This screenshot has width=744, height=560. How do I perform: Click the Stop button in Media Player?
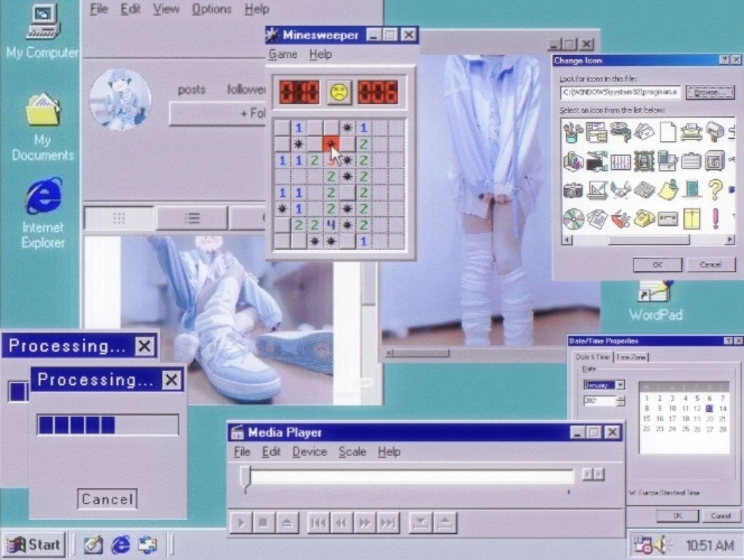point(263,523)
